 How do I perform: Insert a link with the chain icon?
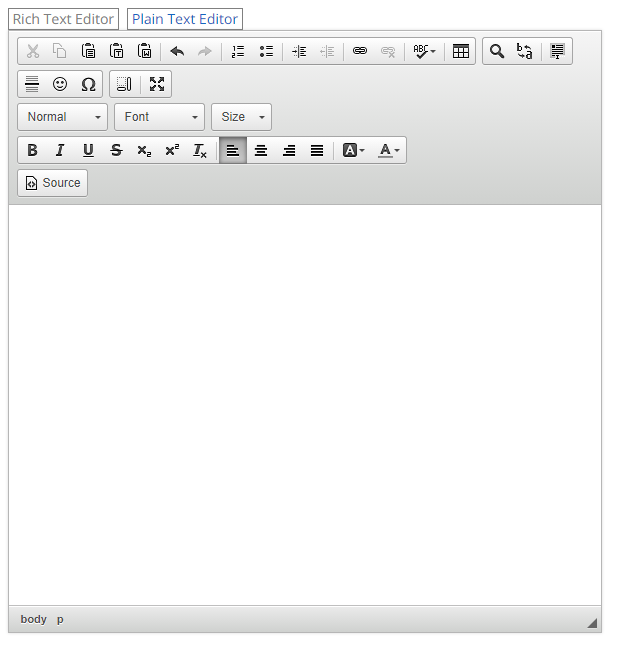click(360, 51)
